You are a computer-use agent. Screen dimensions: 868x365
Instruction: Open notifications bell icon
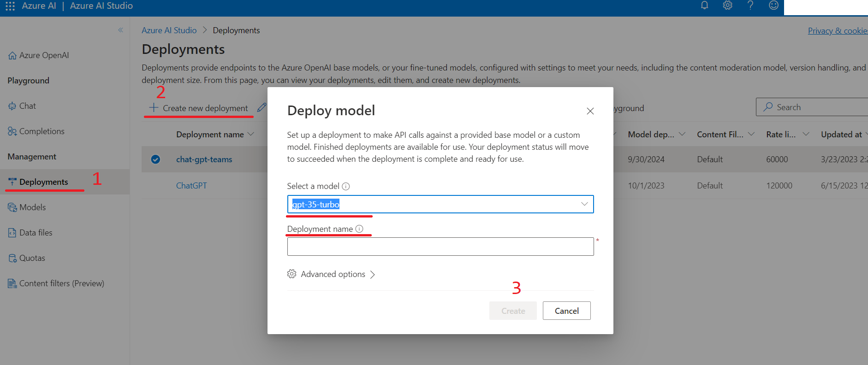coord(704,6)
